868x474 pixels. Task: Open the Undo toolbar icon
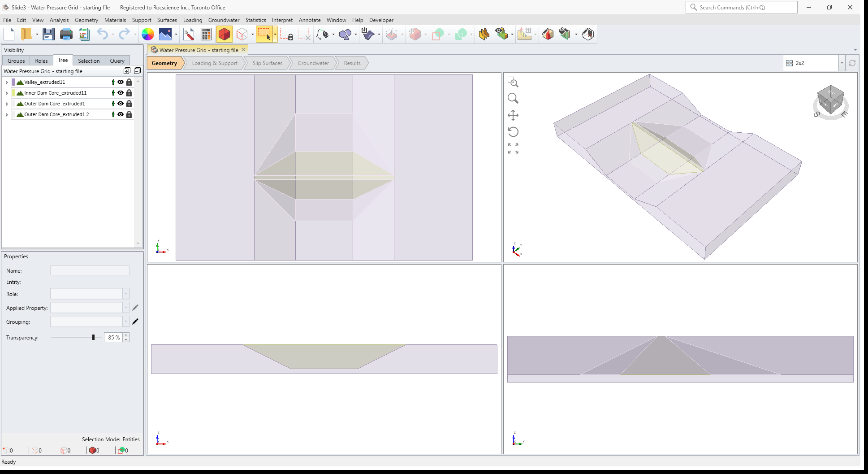tap(102, 34)
